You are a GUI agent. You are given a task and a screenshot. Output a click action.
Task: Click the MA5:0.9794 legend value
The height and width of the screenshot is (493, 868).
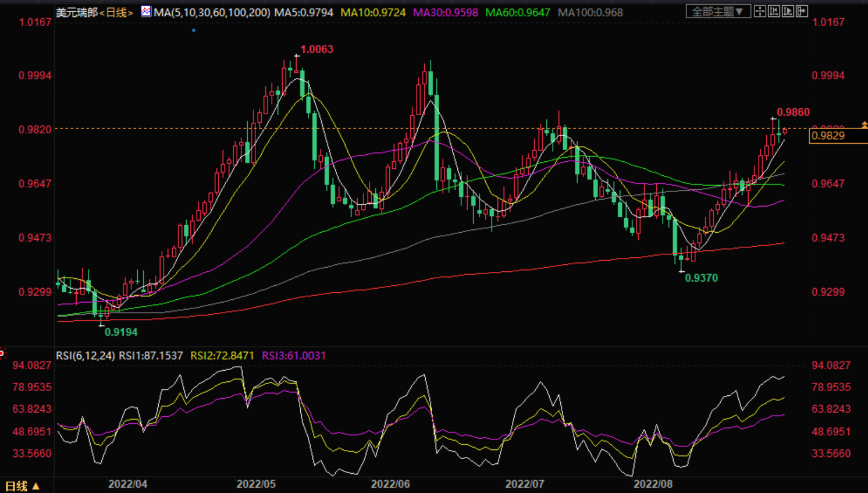(x=303, y=12)
